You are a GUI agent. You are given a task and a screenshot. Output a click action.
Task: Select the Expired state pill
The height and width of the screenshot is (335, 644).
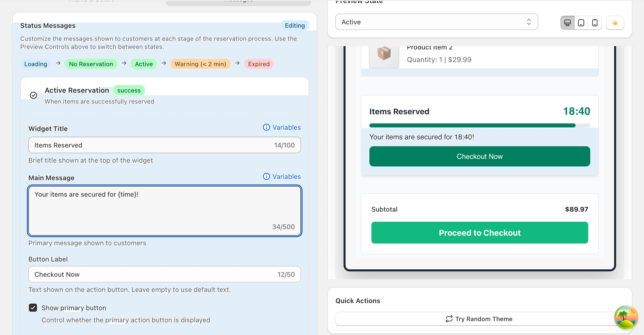click(259, 64)
